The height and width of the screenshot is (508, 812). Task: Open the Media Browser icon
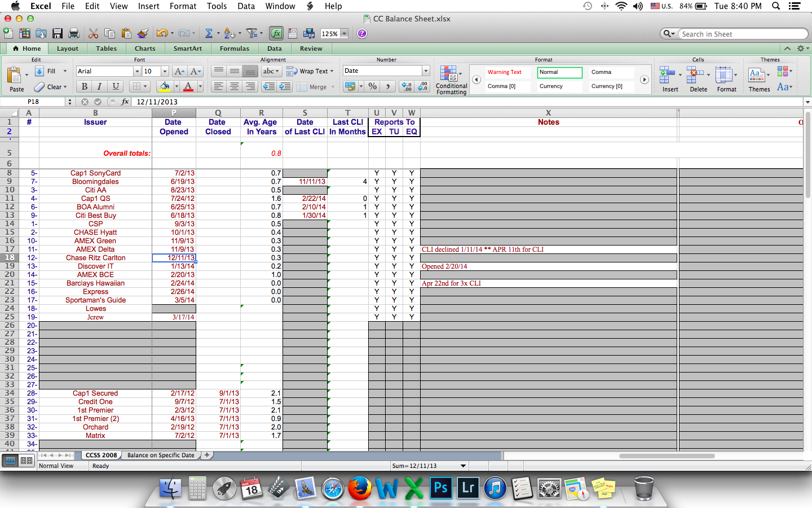[309, 33]
